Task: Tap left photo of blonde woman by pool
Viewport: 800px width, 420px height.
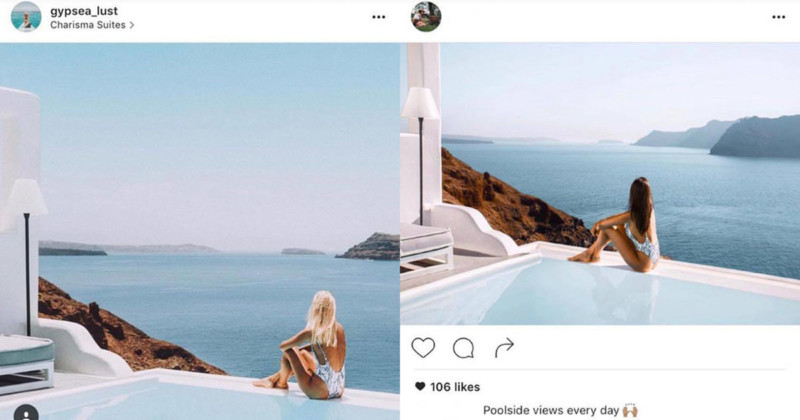Action: click(199, 231)
